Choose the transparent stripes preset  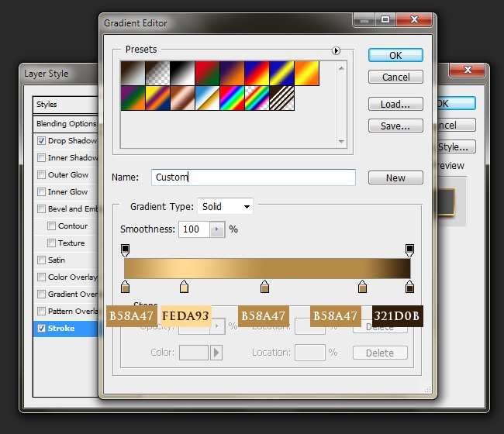coord(281,98)
